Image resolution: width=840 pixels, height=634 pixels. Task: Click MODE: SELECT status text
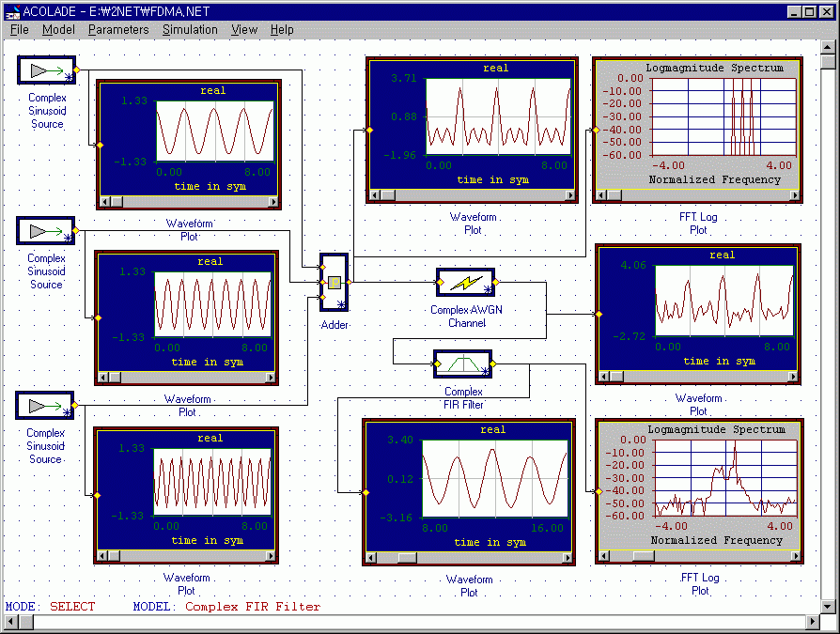(x=51, y=607)
